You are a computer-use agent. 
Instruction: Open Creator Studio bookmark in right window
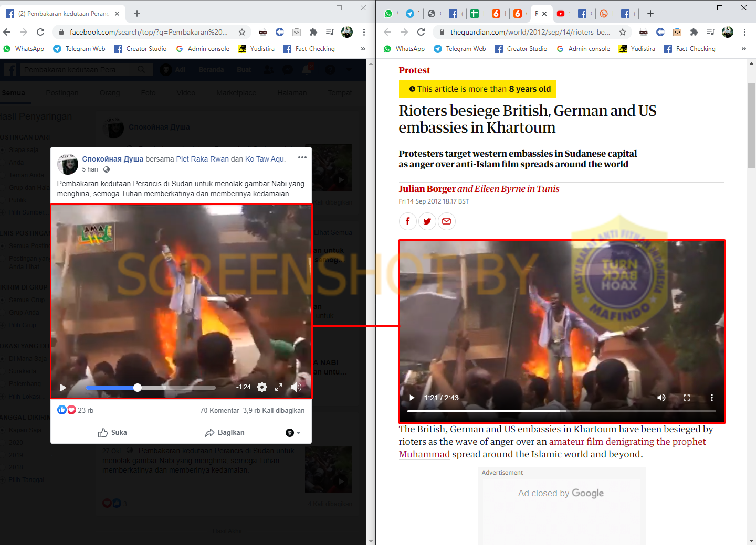(521, 49)
